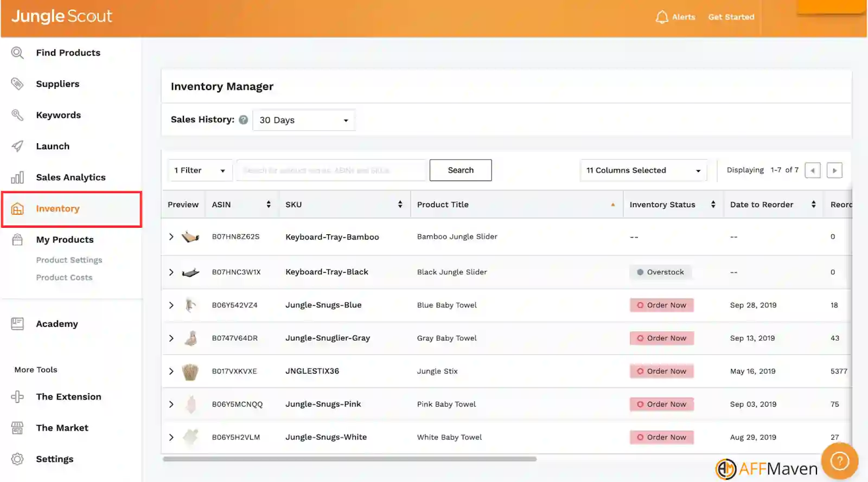Open Sales Analytics section
Image resolution: width=868 pixels, height=482 pixels.
[x=71, y=177]
